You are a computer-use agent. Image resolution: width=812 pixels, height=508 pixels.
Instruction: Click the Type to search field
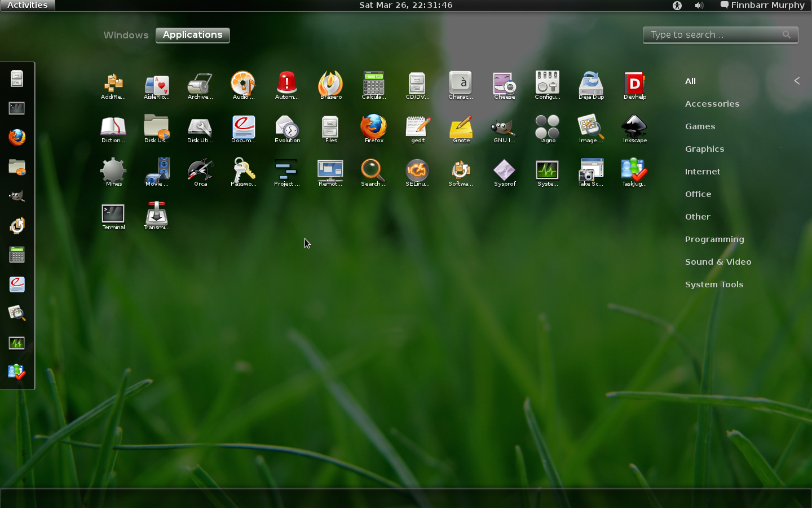714,35
